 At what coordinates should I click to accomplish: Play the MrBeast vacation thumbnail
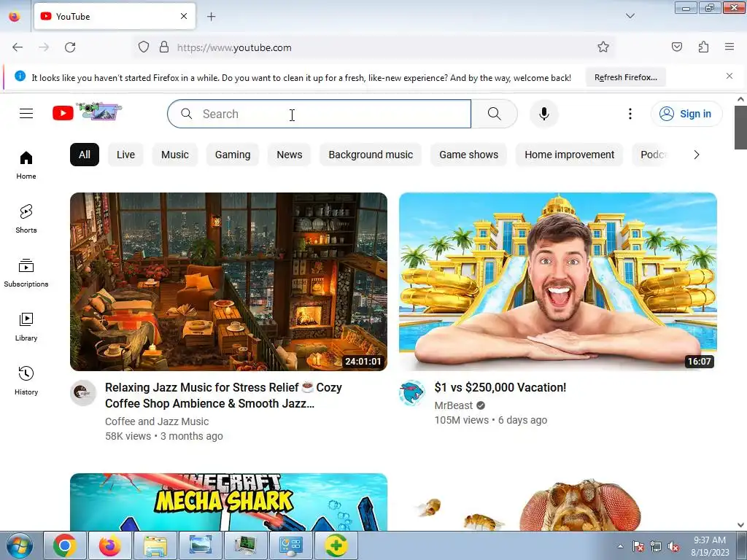pyautogui.click(x=558, y=281)
